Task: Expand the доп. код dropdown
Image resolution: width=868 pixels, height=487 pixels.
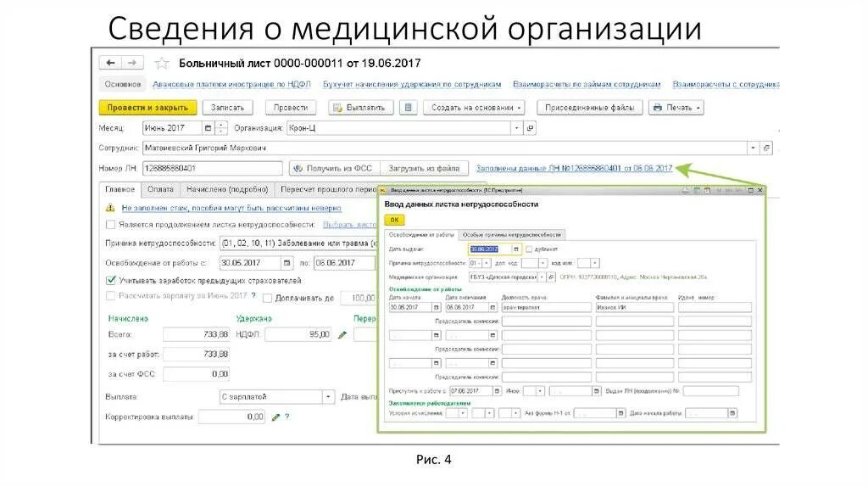Action: 542,263
